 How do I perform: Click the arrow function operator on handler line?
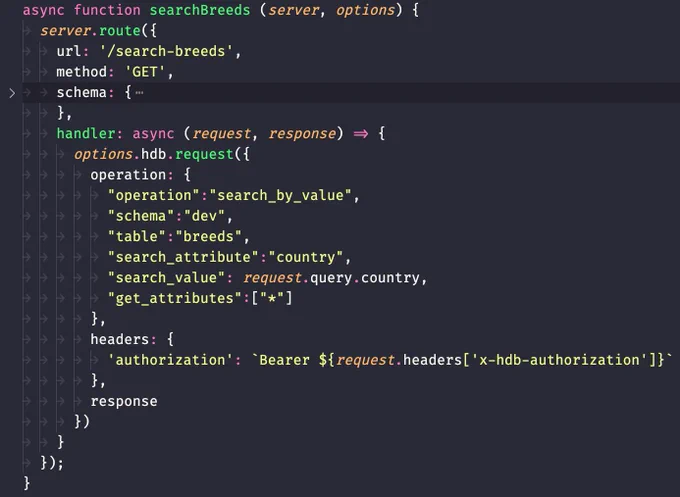(361, 134)
